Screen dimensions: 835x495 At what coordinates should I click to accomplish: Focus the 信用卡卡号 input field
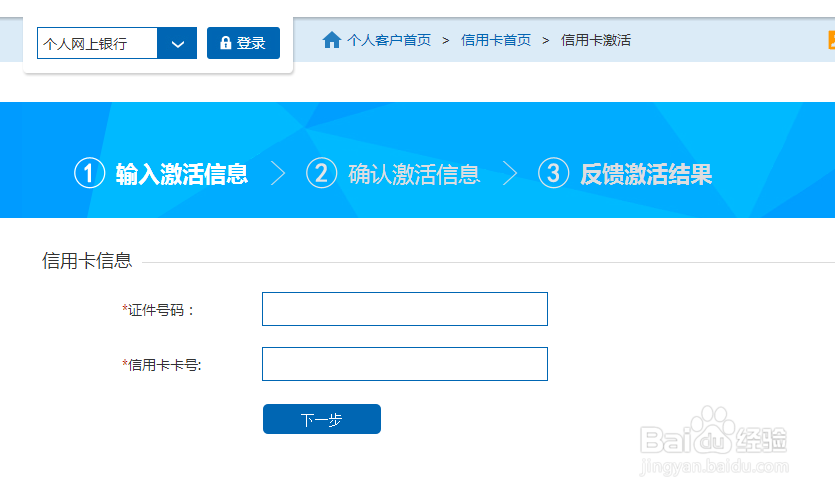pos(405,364)
